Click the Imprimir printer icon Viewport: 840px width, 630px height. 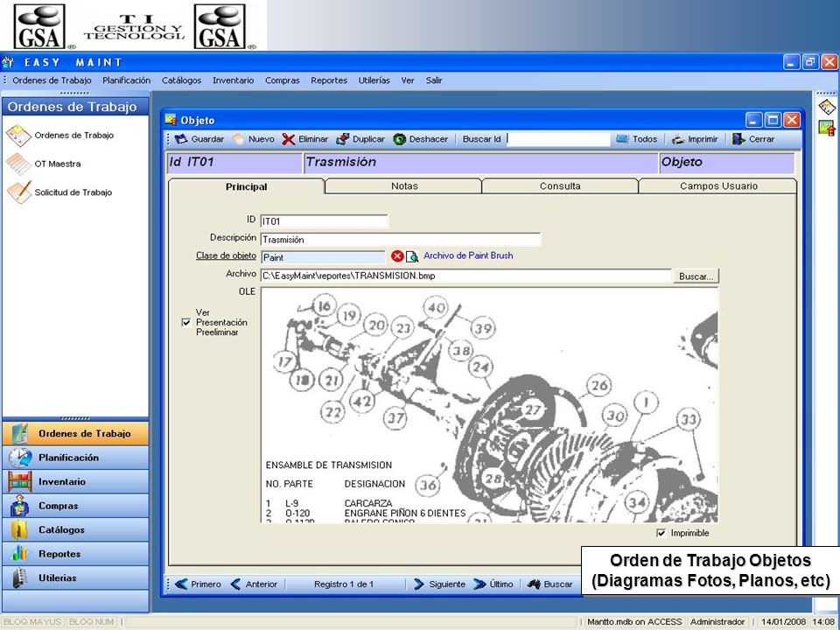(x=678, y=139)
